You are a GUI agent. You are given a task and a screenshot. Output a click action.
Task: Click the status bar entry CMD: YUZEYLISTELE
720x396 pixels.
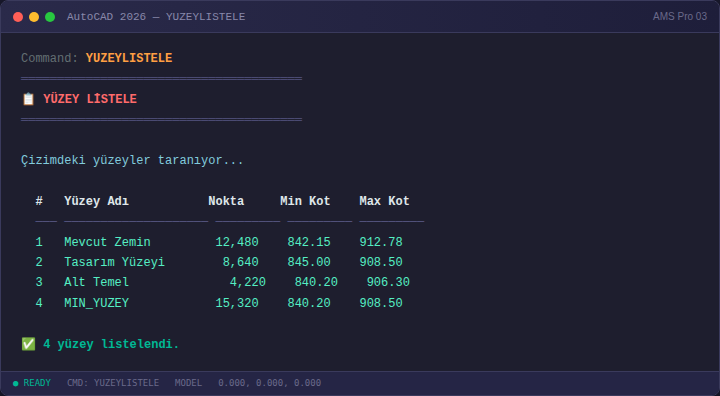113,383
